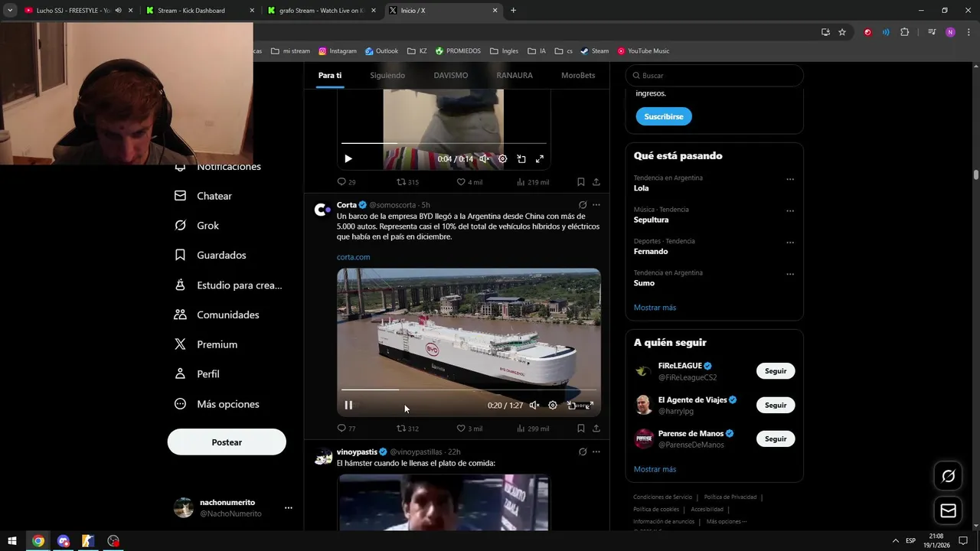This screenshot has width=980, height=551.
Task: Reply to the post with 29 comments
Action: (x=346, y=182)
